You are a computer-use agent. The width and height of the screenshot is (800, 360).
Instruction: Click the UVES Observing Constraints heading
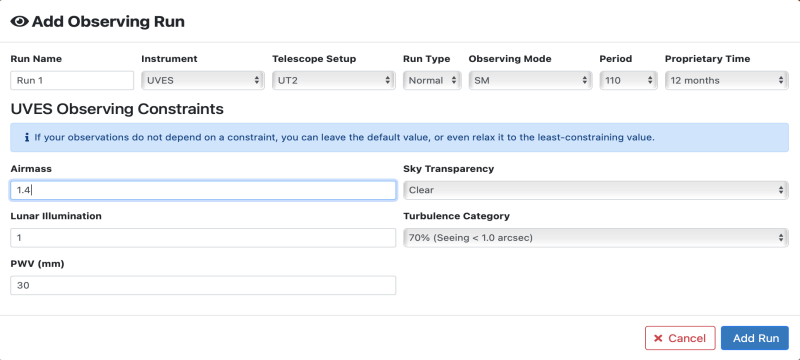click(117, 109)
